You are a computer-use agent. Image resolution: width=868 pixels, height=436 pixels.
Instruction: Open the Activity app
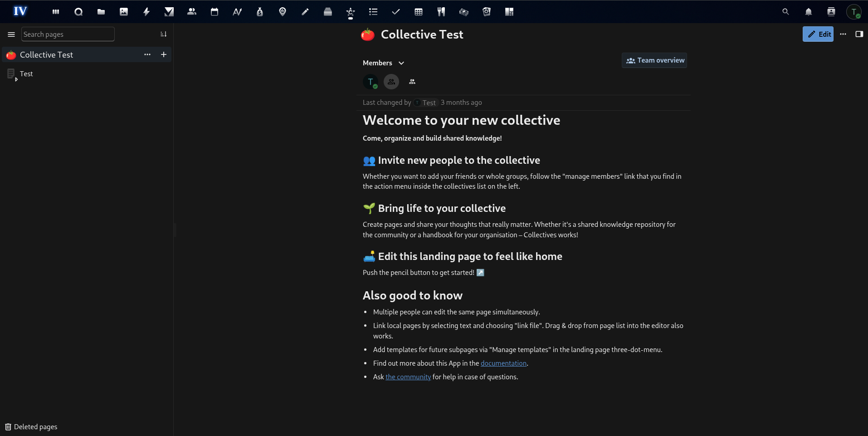click(x=146, y=11)
